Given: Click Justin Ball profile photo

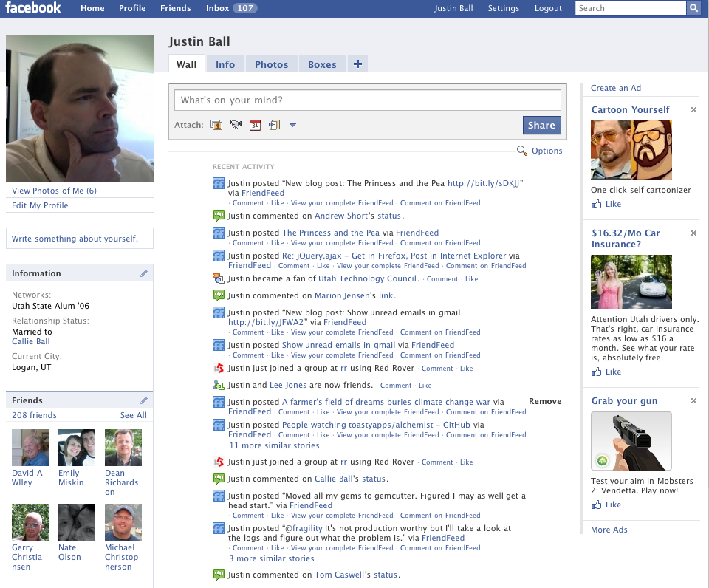Looking at the screenshot, I should point(80,108).
